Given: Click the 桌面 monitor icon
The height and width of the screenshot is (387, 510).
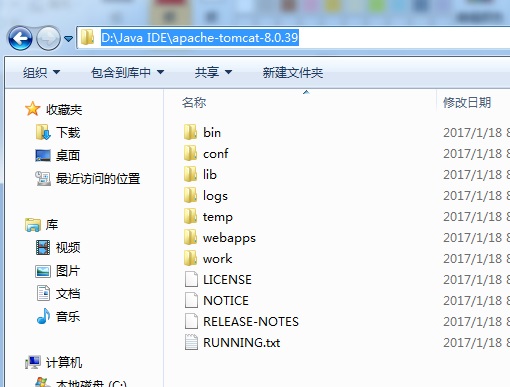Looking at the screenshot, I should pyautogui.click(x=43, y=155).
